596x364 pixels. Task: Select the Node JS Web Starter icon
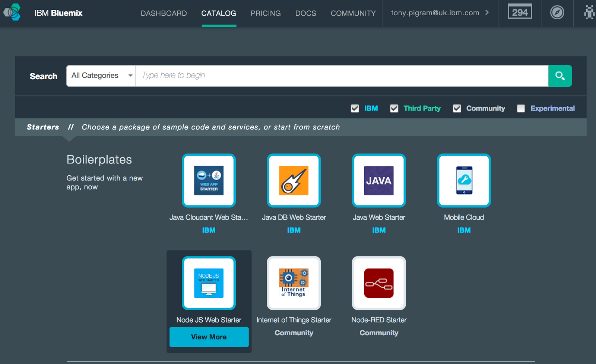point(209,283)
